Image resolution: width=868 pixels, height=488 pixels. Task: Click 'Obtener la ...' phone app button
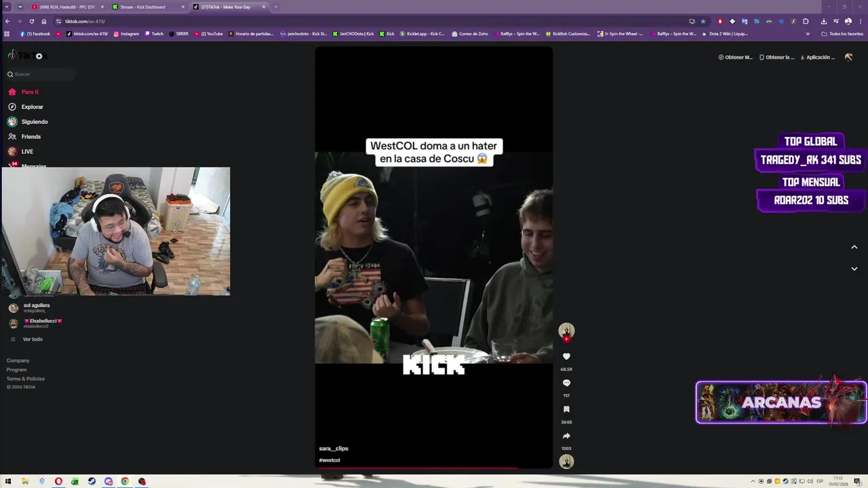(776, 58)
